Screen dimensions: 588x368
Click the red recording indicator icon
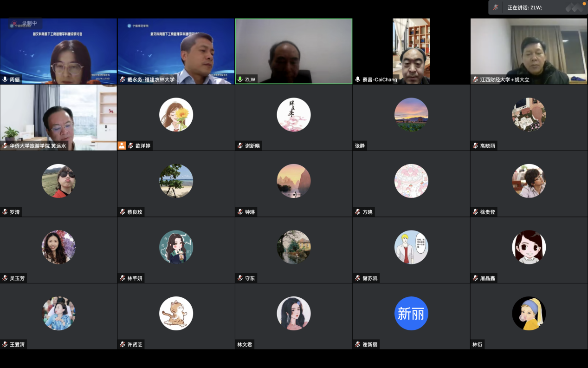click(14, 23)
